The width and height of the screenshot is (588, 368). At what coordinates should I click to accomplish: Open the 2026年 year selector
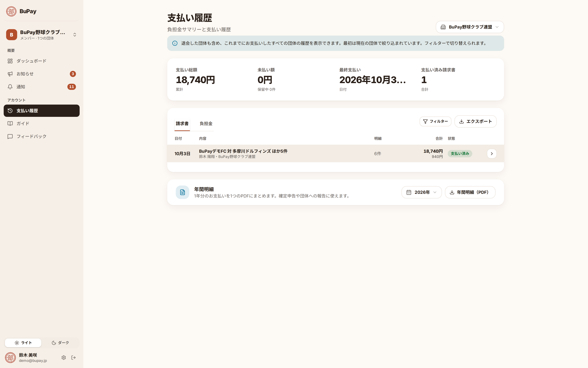421,192
